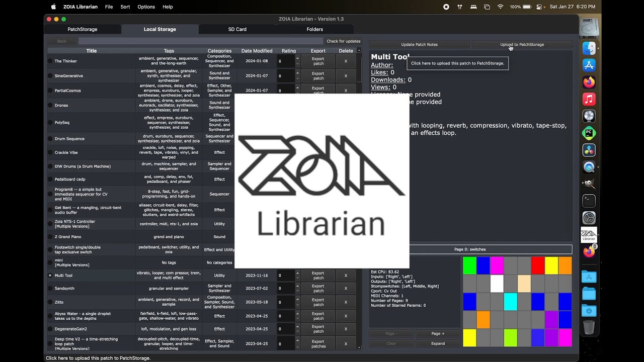The width and height of the screenshot is (644, 362).
Task: Open System Settings from the dock
Action: [x=589, y=218]
